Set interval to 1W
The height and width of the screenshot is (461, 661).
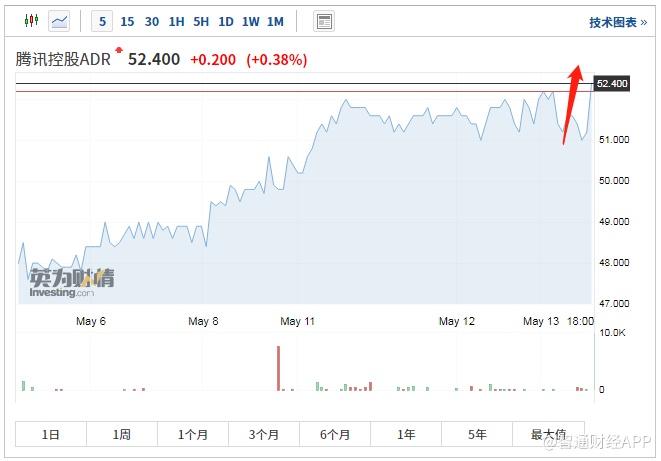point(250,21)
